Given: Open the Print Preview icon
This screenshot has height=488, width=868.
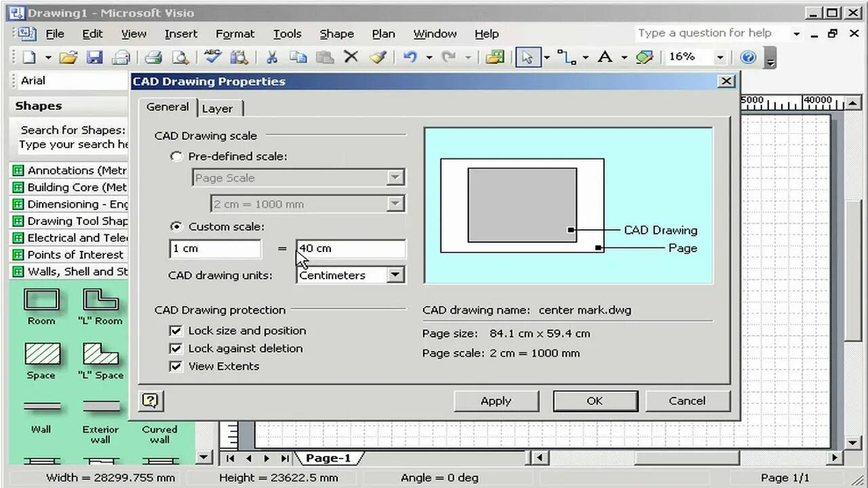Looking at the screenshot, I should (180, 58).
